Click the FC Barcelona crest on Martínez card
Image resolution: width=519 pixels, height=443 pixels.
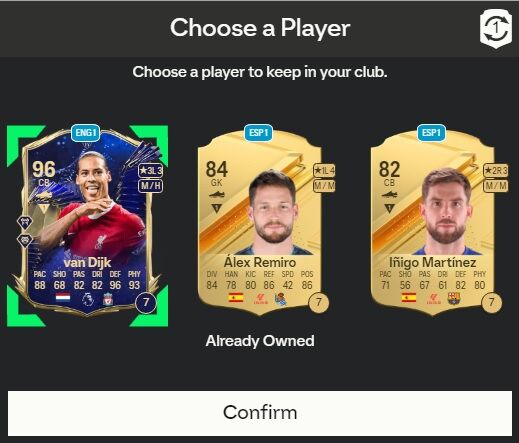pyautogui.click(x=454, y=298)
